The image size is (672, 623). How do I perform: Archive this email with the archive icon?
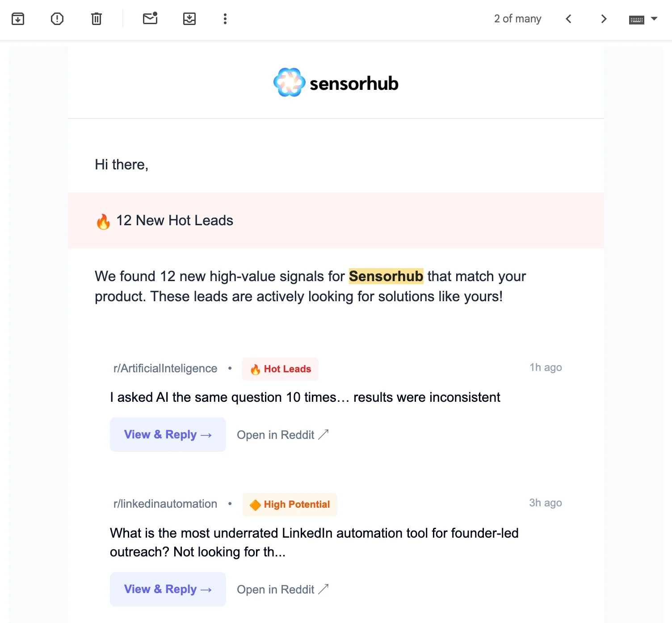point(18,19)
